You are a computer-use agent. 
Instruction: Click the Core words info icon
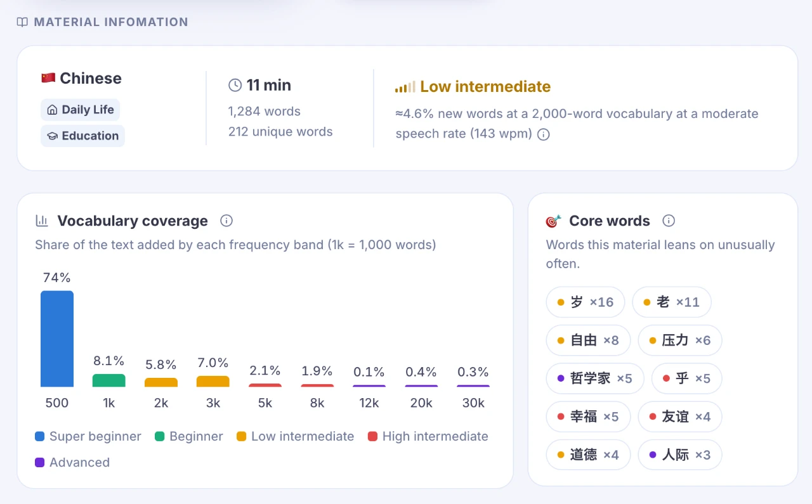point(669,221)
